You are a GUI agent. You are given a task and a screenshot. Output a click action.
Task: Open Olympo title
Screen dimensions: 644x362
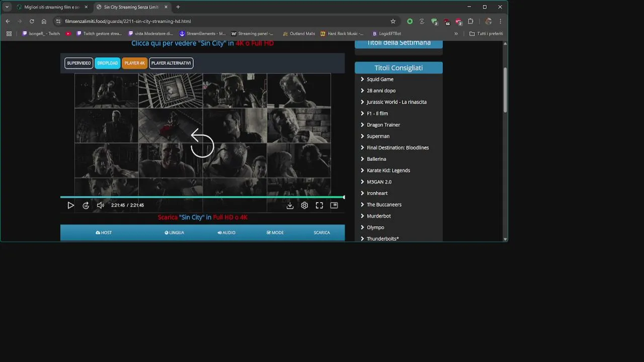pos(375,227)
